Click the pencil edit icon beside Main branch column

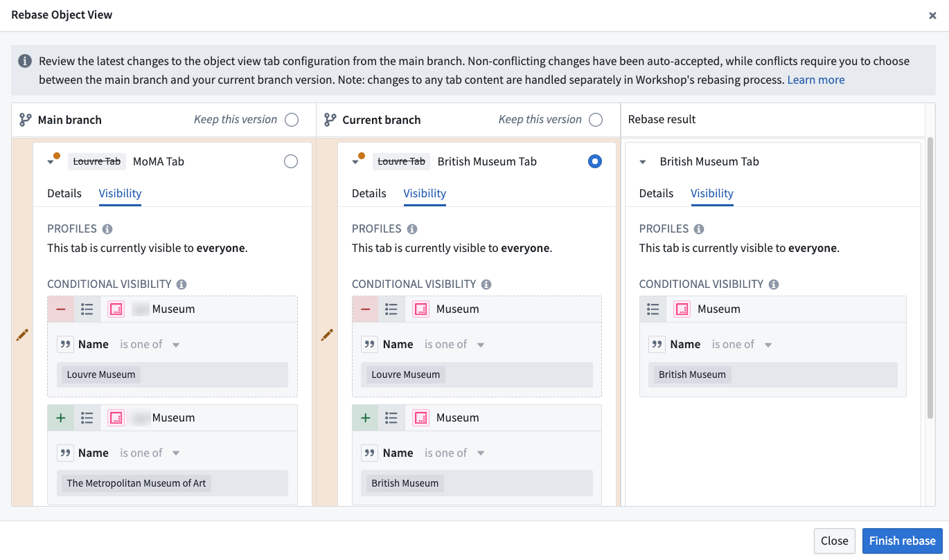pyautogui.click(x=22, y=335)
